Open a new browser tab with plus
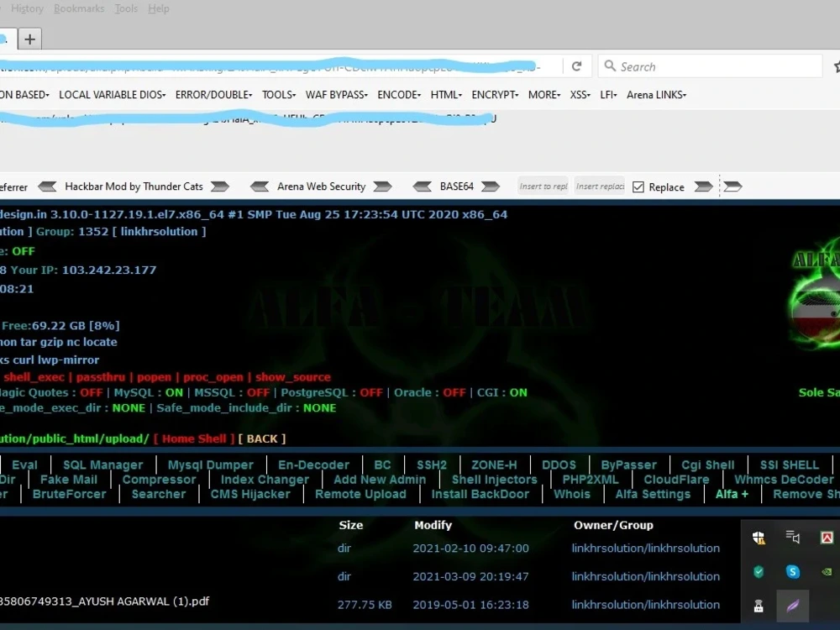Image resolution: width=840 pixels, height=630 pixels. (x=30, y=39)
